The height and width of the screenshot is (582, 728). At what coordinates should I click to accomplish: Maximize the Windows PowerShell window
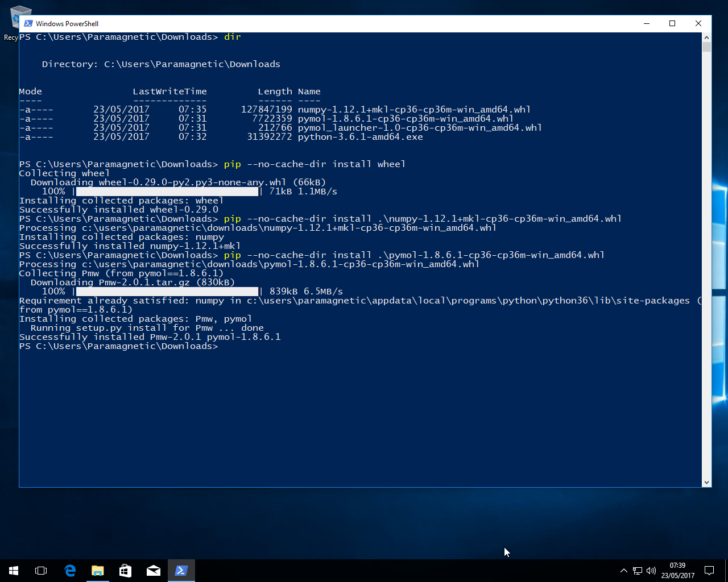coord(672,23)
